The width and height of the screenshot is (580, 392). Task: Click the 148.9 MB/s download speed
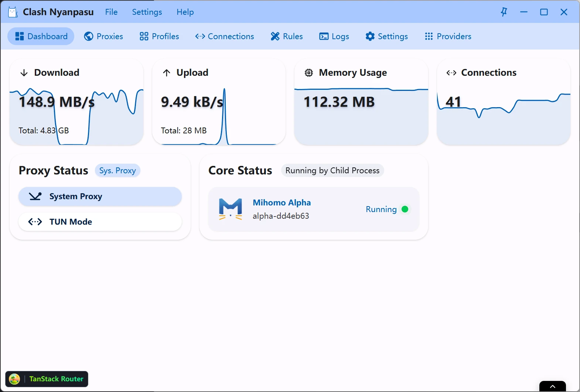(x=57, y=102)
